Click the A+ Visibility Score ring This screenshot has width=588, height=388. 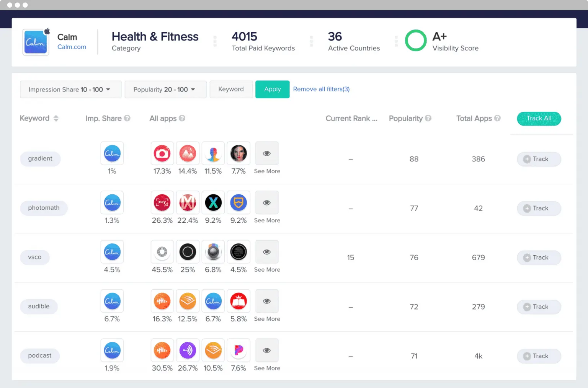pyautogui.click(x=416, y=41)
